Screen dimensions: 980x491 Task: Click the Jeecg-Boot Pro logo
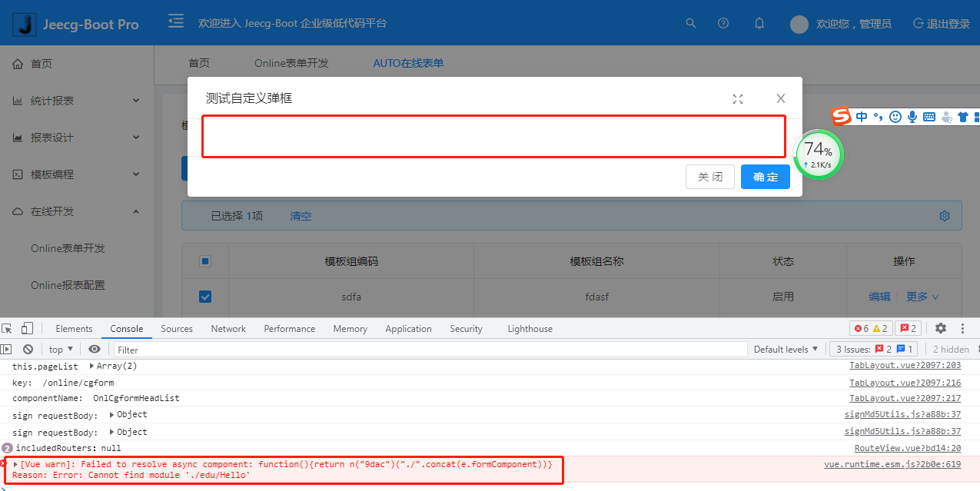click(77, 24)
